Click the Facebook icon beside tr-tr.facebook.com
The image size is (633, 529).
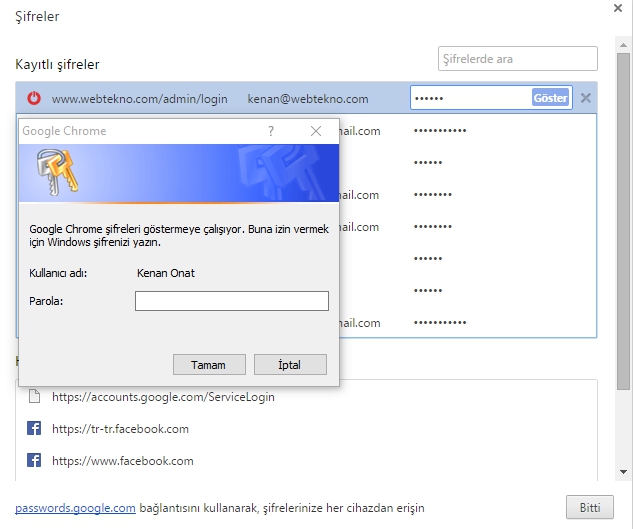[x=34, y=428]
